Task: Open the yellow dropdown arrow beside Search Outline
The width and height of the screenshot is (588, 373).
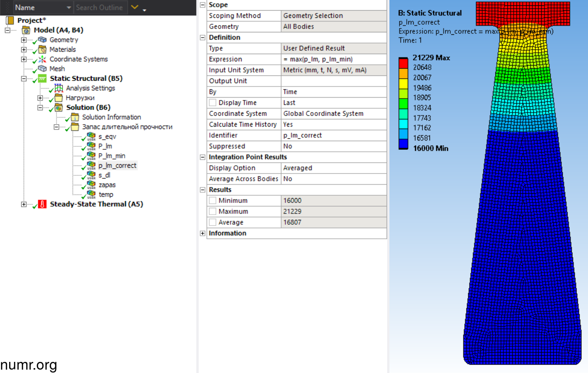Action: click(x=135, y=8)
